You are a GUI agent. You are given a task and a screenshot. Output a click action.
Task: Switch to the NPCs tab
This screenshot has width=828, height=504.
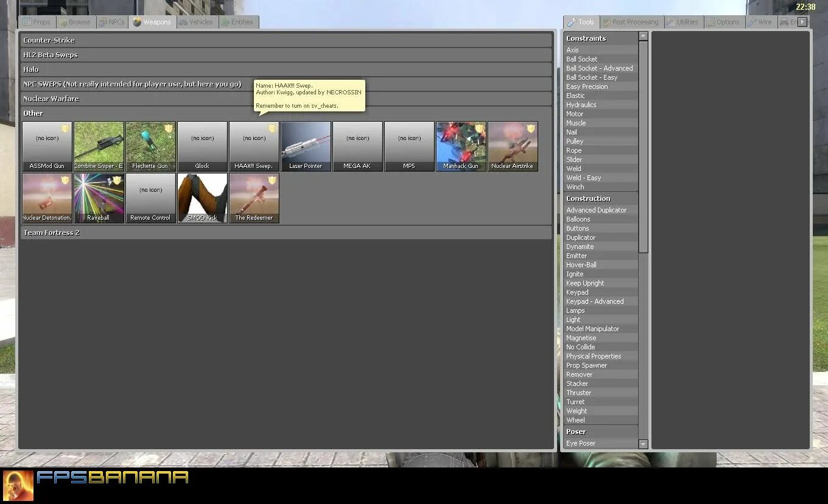pos(112,22)
